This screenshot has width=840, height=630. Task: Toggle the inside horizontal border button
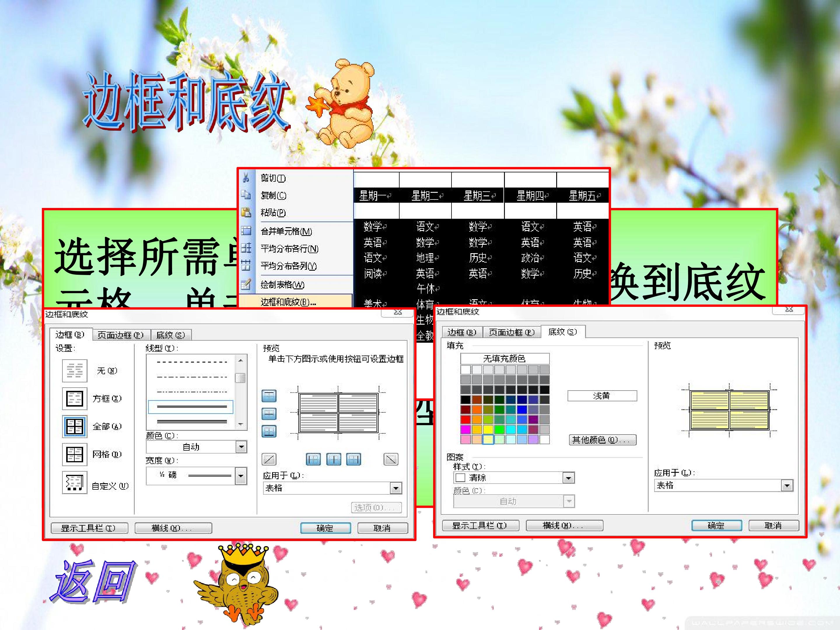[269, 414]
